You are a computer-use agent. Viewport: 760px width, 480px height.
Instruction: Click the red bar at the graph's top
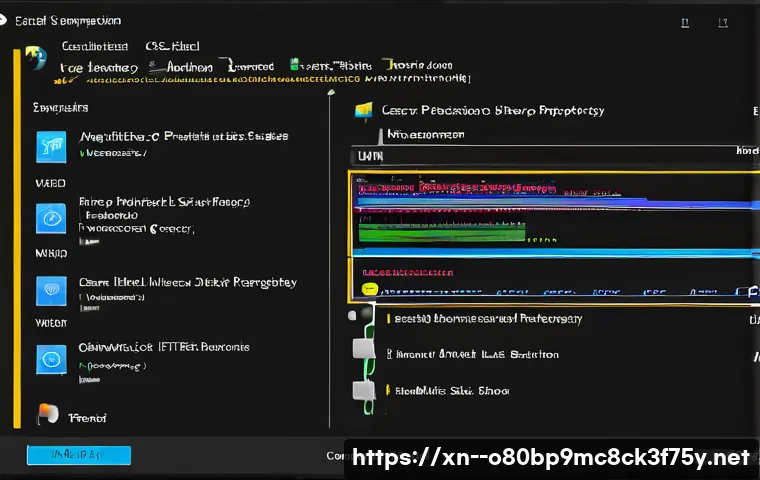pos(450,186)
